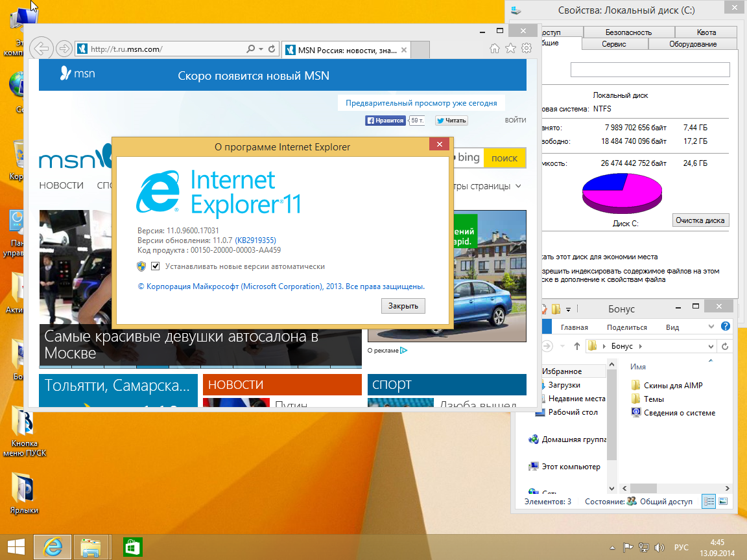Image resolution: width=747 pixels, height=560 pixels.
Task: Toggle automatic install of new versions checkbox
Action: click(156, 266)
